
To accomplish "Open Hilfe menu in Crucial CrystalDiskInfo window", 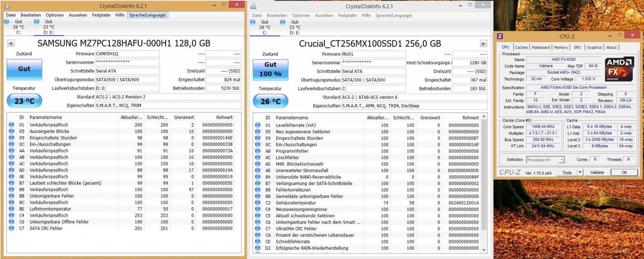I will pyautogui.click(x=366, y=15).
